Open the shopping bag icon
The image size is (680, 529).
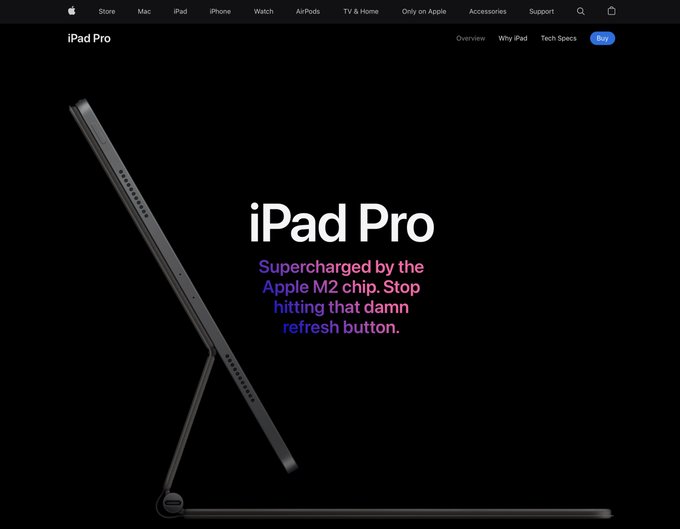pos(611,11)
